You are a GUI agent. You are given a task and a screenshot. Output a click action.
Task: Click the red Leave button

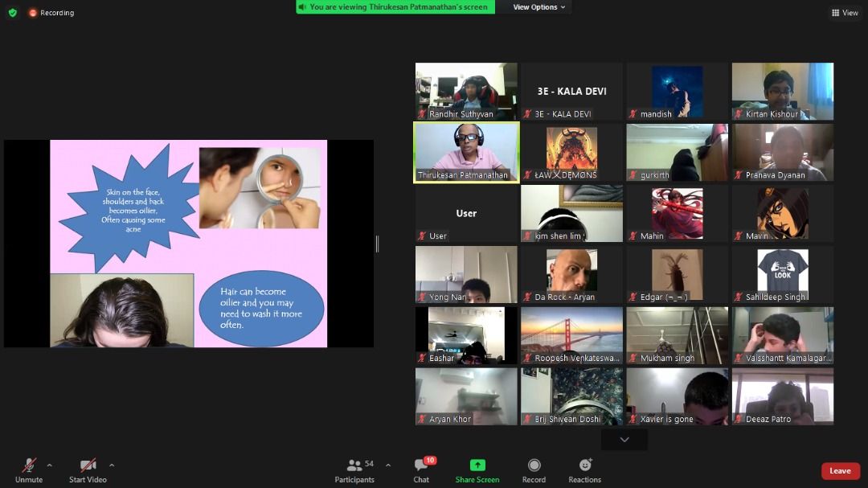(x=840, y=471)
